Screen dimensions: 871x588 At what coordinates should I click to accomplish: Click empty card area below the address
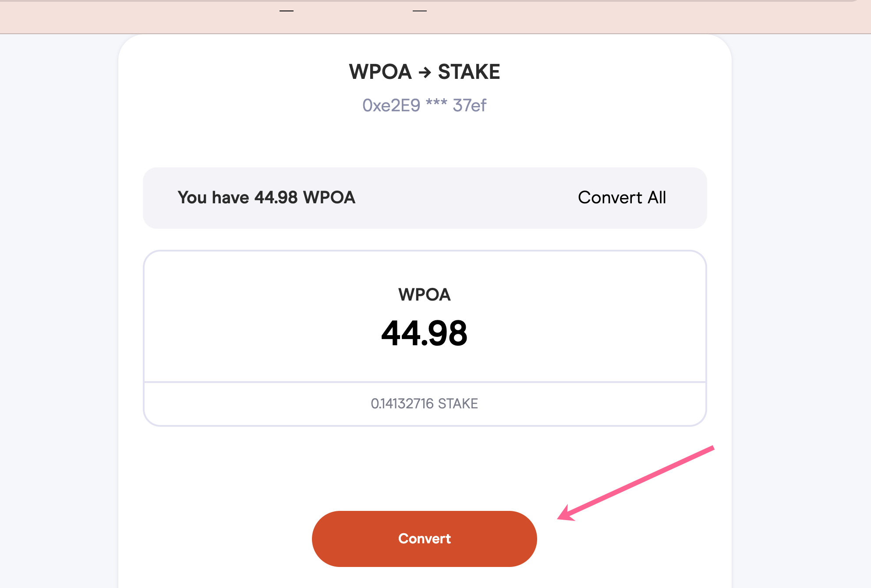point(424,141)
